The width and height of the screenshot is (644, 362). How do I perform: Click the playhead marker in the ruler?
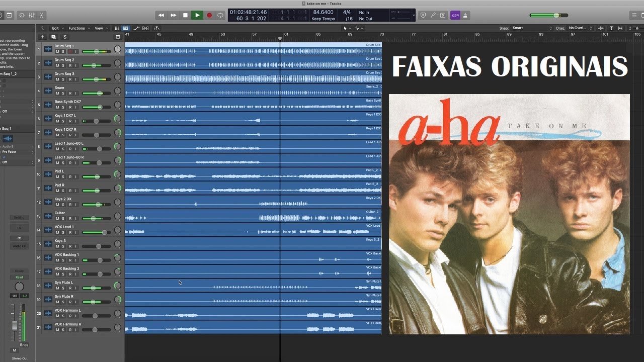pyautogui.click(x=280, y=38)
